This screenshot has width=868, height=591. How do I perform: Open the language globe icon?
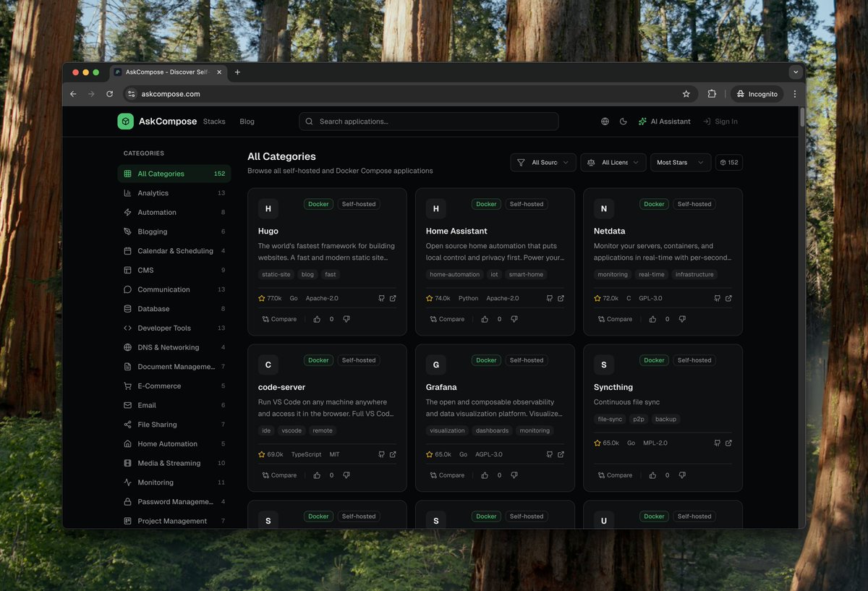click(605, 122)
